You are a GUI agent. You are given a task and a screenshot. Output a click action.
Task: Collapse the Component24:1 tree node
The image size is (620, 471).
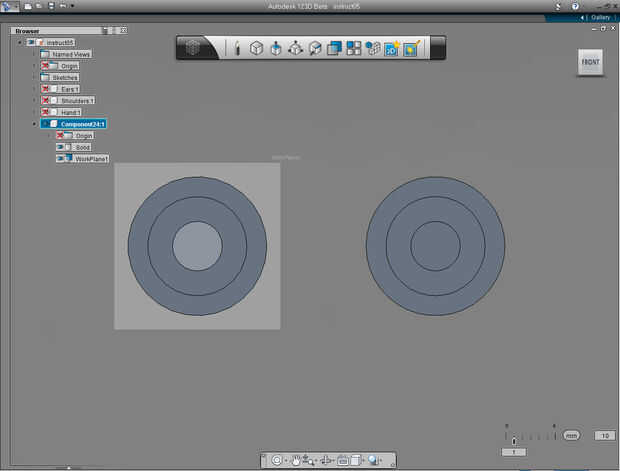click(34, 124)
